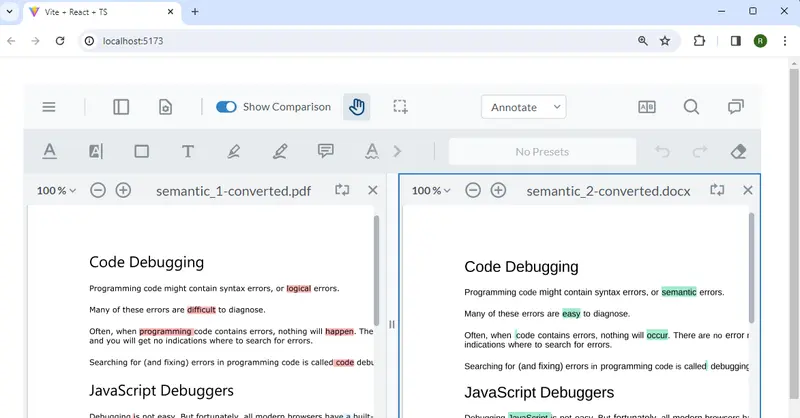Image resolution: width=800 pixels, height=418 pixels.
Task: Click the highlighted word 'programming' in left document
Action: pyautogui.click(x=165, y=331)
